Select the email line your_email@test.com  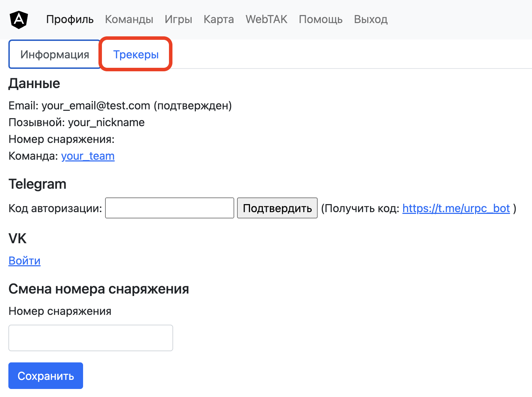120,106
